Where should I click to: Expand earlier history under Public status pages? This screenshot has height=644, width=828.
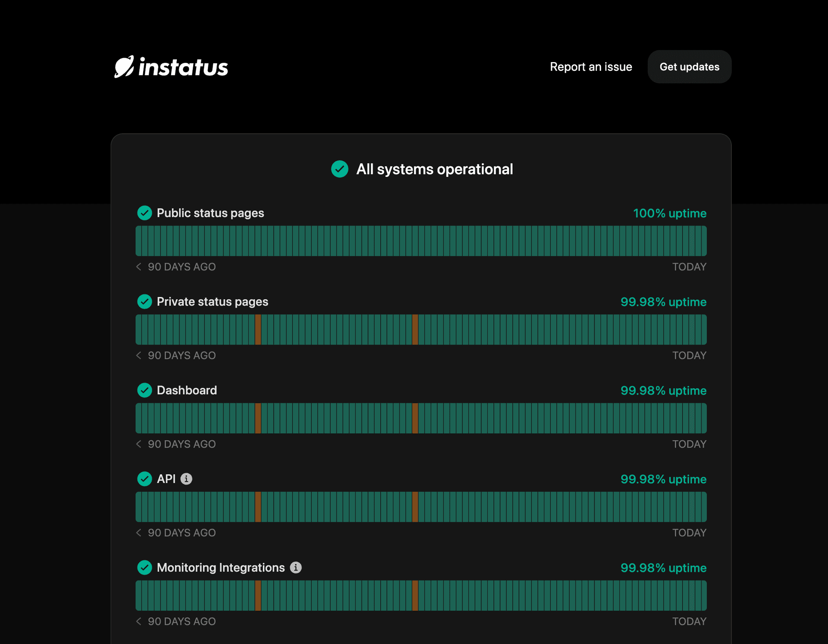tap(138, 267)
